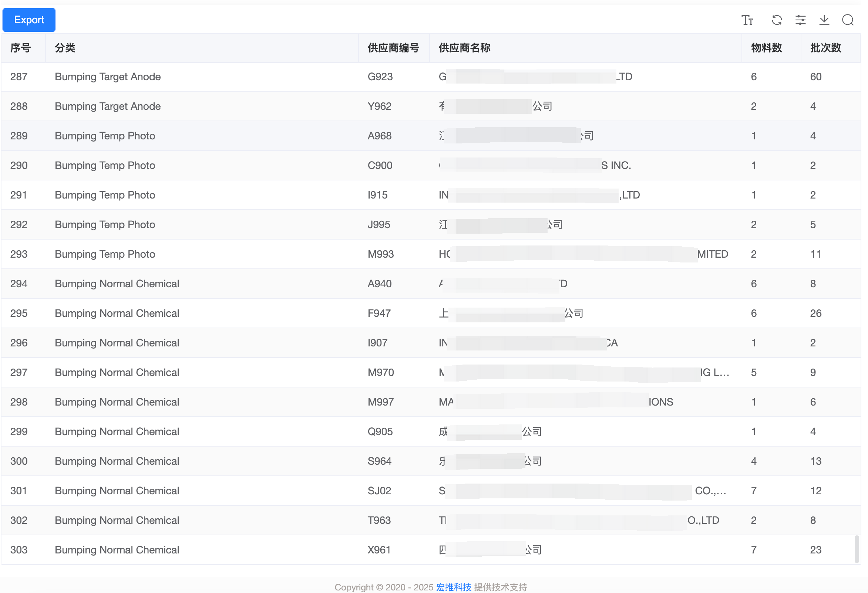Refresh the table data

[x=777, y=20]
